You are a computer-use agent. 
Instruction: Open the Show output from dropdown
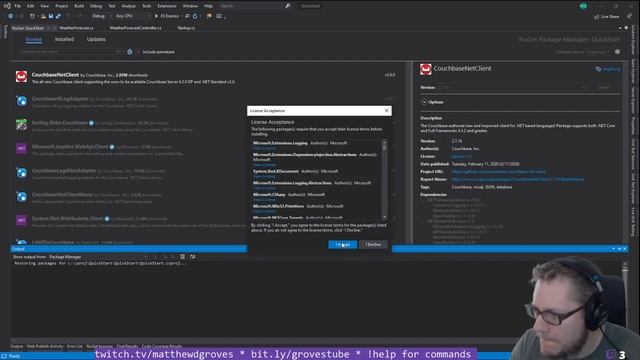[x=98, y=257]
